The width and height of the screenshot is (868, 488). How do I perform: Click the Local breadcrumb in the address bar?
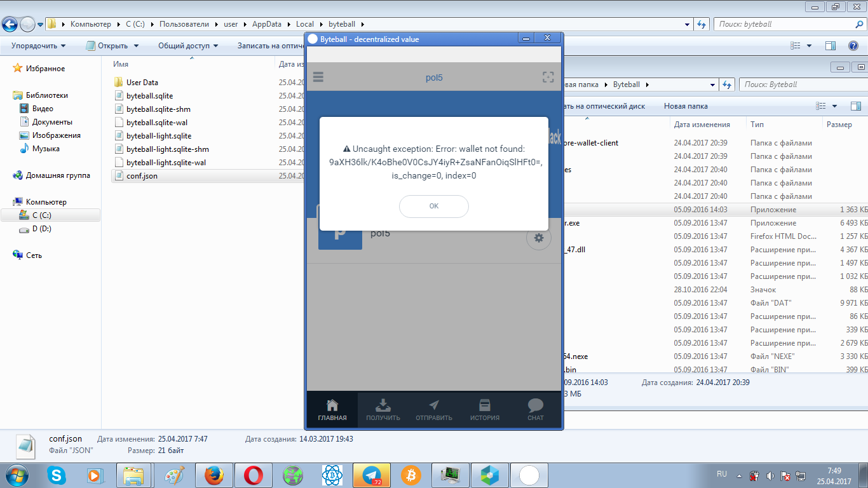click(305, 24)
